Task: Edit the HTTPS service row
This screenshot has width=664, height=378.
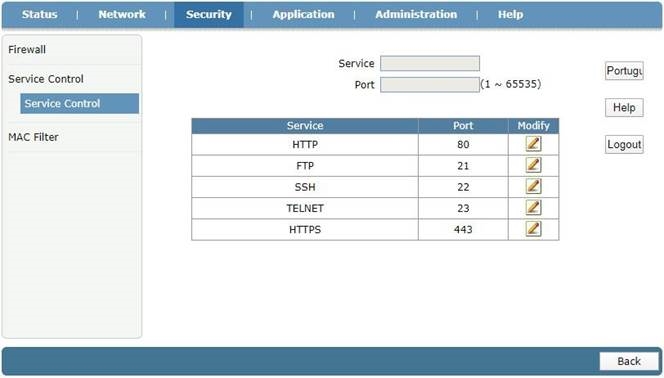Action: tap(533, 229)
